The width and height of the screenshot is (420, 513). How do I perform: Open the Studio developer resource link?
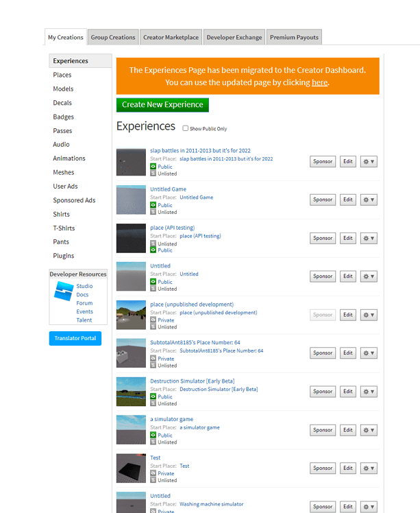point(84,286)
